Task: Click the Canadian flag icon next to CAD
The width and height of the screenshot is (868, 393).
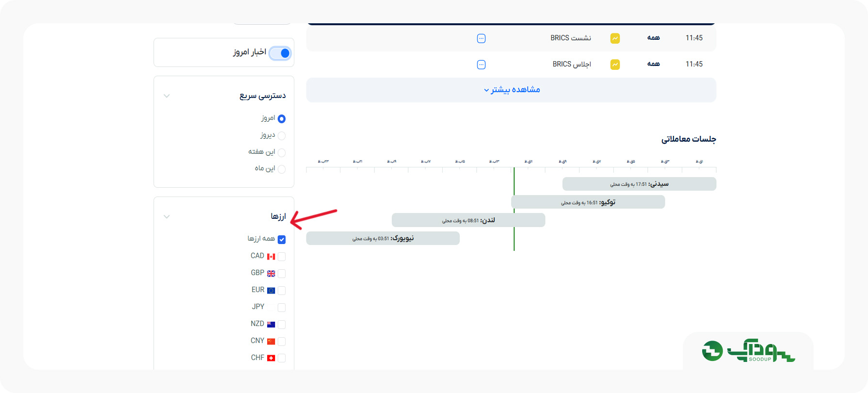Action: coord(271,256)
